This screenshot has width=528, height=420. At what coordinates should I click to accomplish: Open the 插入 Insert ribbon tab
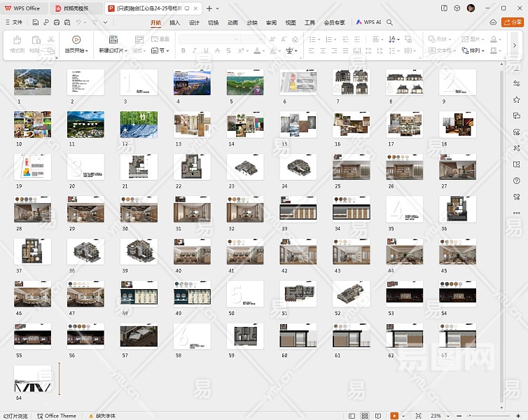point(174,22)
